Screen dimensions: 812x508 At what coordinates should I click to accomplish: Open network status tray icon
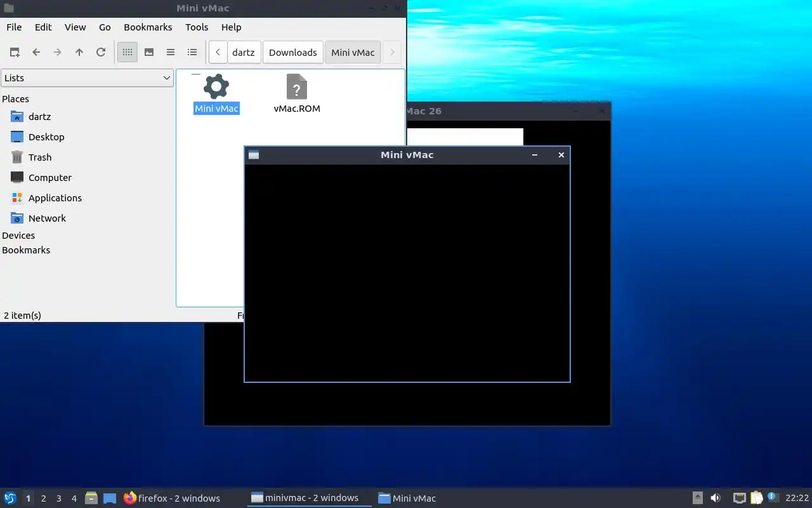point(739,498)
